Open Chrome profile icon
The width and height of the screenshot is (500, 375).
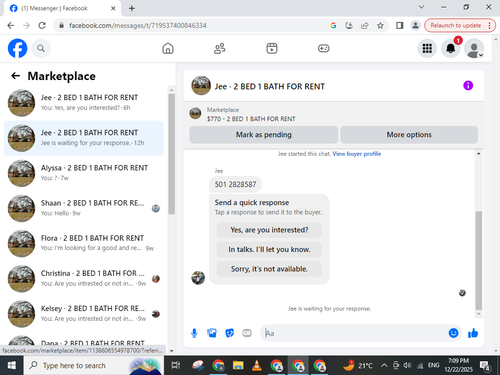pos(415,26)
